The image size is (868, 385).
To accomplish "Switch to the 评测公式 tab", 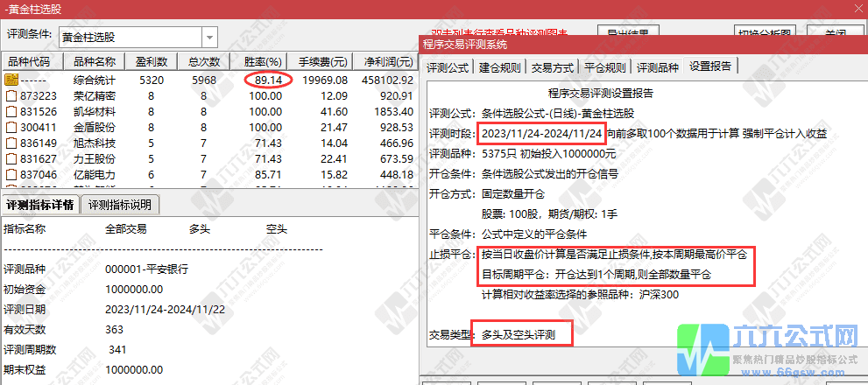I will (448, 67).
